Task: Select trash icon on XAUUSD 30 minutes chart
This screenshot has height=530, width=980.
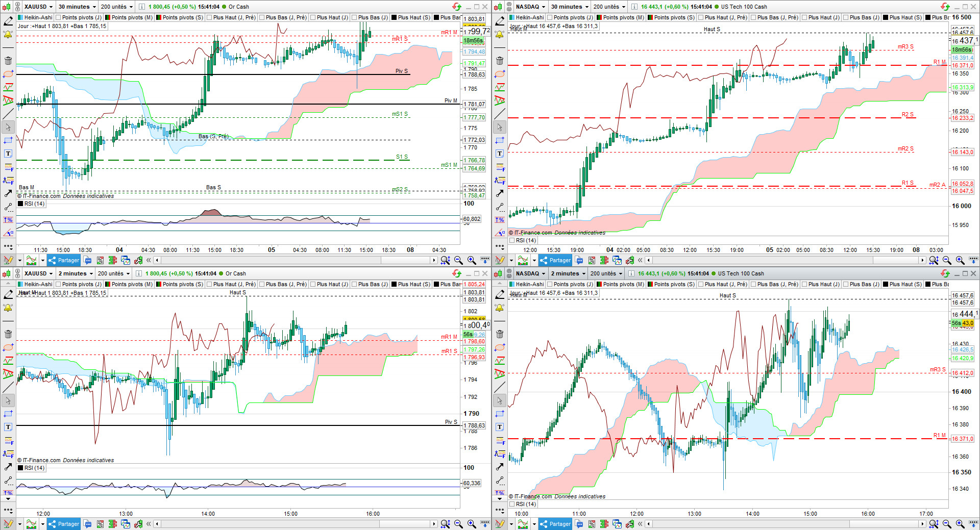Action: pyautogui.click(x=8, y=61)
